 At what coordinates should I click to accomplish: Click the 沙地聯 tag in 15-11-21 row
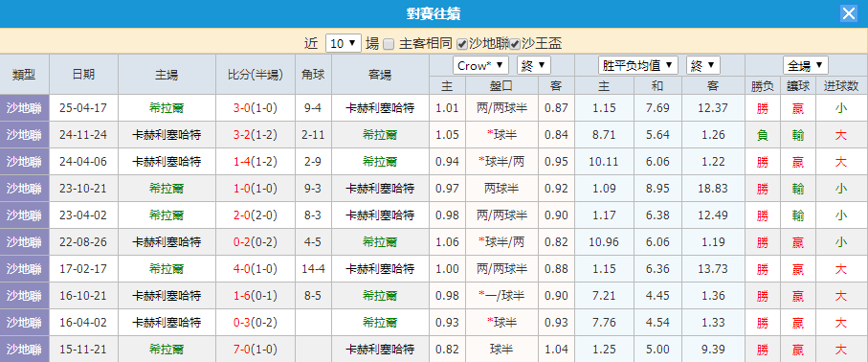coord(24,350)
